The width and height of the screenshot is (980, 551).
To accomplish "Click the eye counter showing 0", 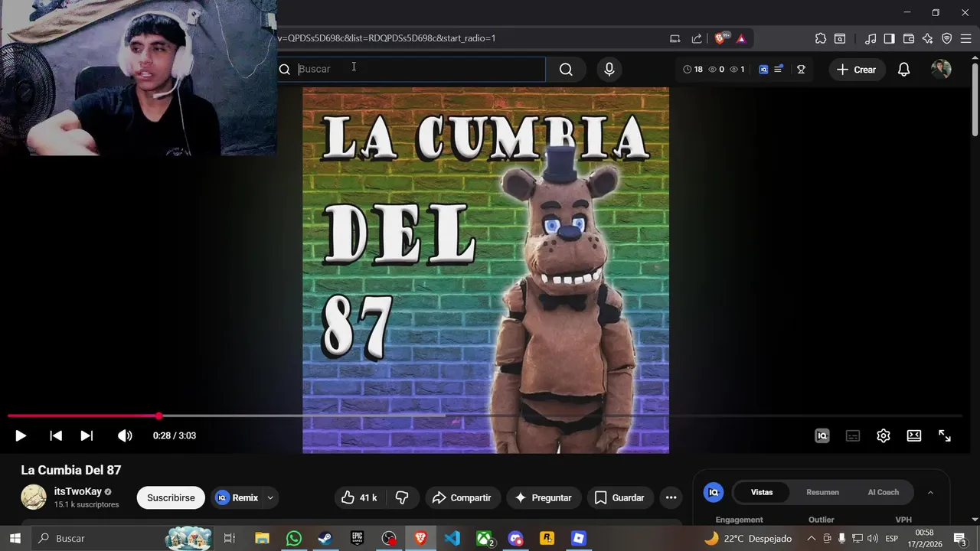I will click(716, 70).
